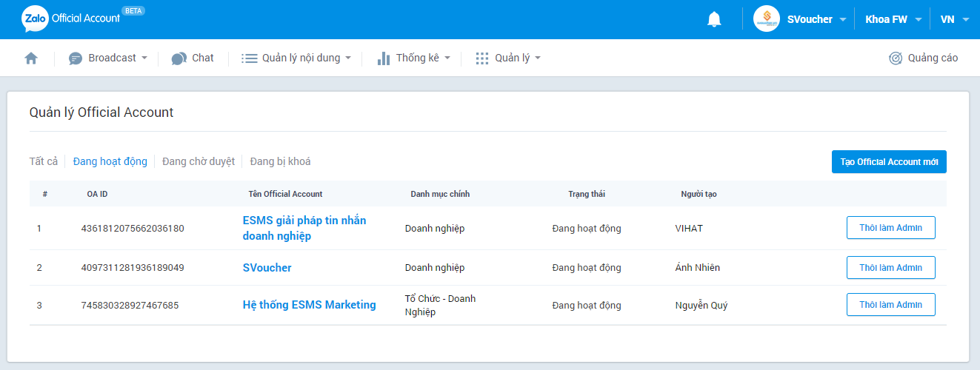The height and width of the screenshot is (370, 980).
Task: Expand the Quản lý nội dung arrow
Action: (x=348, y=58)
